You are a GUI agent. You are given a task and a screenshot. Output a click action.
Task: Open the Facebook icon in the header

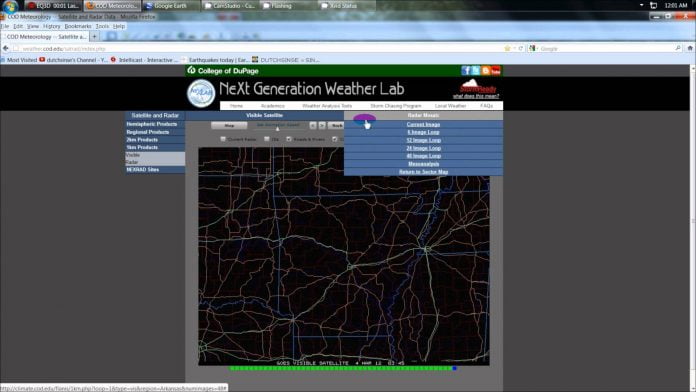[466, 71]
